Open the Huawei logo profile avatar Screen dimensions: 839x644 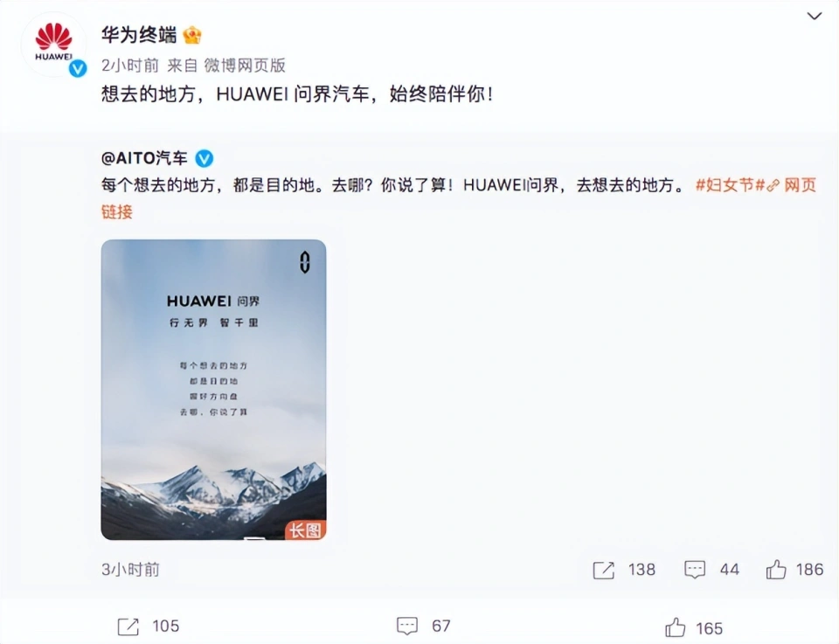pos(53,44)
